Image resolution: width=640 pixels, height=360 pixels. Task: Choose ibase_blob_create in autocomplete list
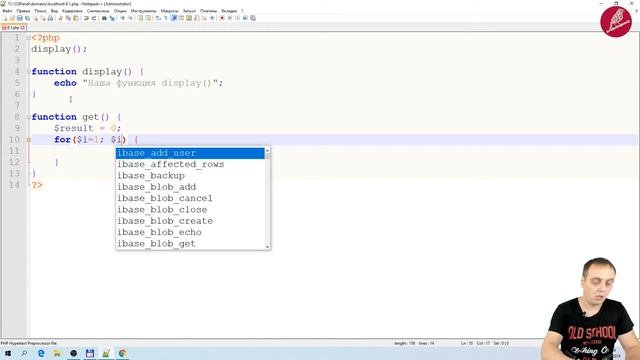(190, 221)
